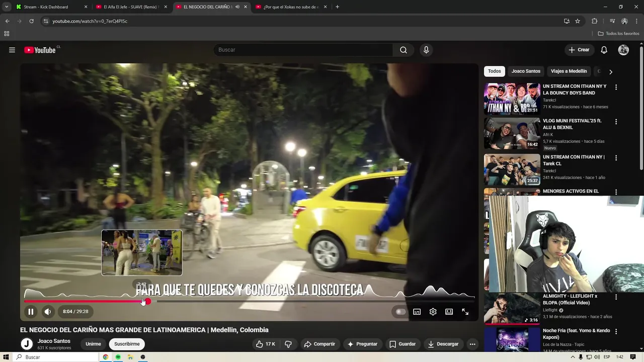Screen dimensions: 644x362
Task: Open options for Noche Fria video
Action: click(616, 332)
